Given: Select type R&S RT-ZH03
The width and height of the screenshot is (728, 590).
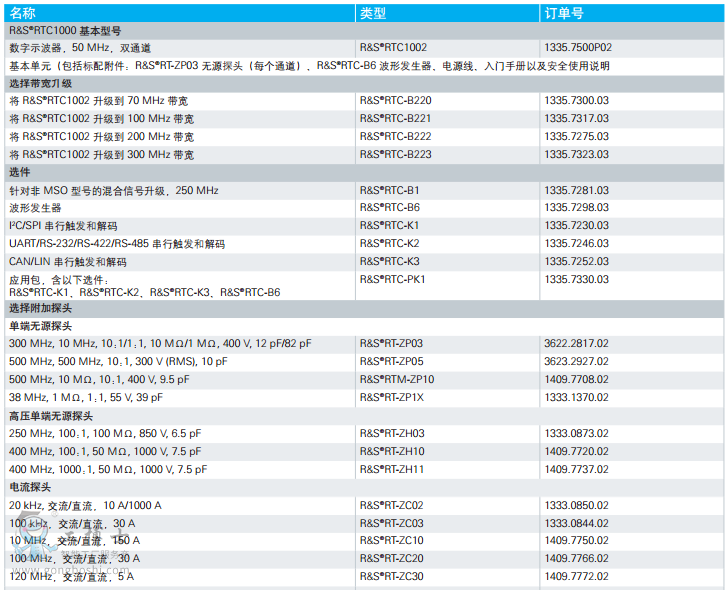Looking at the screenshot, I should point(392,434).
